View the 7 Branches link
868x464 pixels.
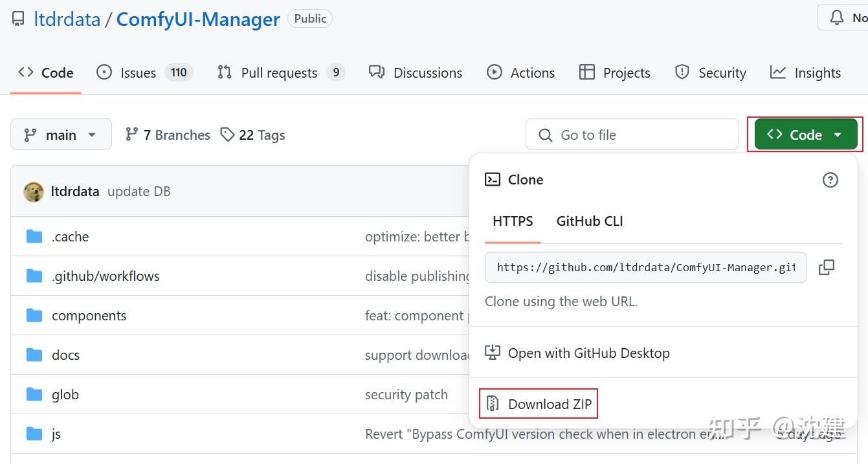168,135
